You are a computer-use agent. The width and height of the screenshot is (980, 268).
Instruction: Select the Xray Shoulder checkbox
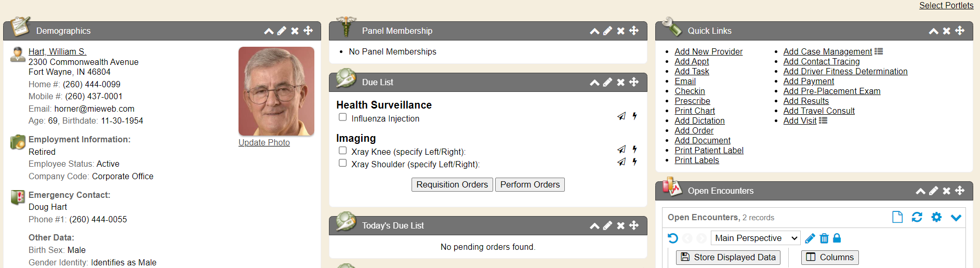pos(343,163)
